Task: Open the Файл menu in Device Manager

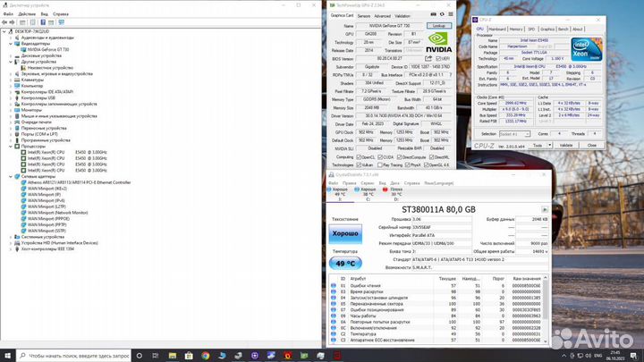Action: click(x=8, y=14)
